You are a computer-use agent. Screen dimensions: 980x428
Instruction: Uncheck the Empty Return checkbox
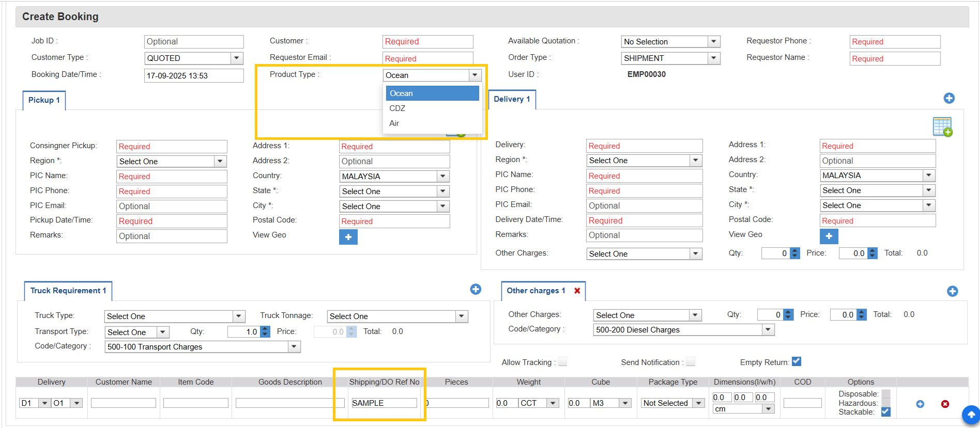tap(797, 361)
